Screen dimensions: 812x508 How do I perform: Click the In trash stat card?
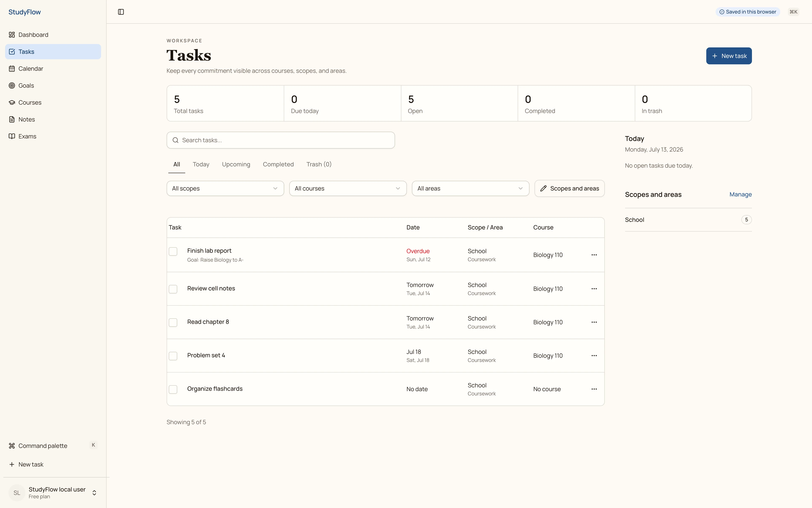(x=693, y=103)
